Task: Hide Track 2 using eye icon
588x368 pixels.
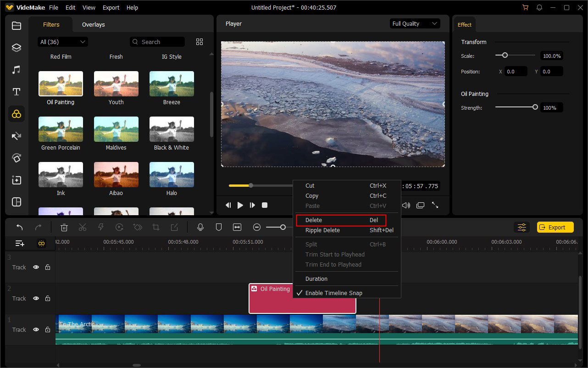Action: coord(36,298)
